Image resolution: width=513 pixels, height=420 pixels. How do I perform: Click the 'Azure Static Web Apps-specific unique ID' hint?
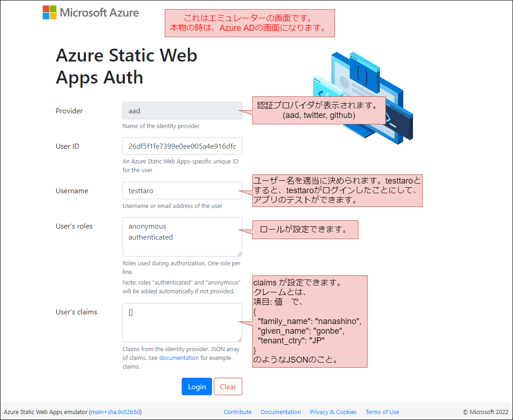pos(180,166)
